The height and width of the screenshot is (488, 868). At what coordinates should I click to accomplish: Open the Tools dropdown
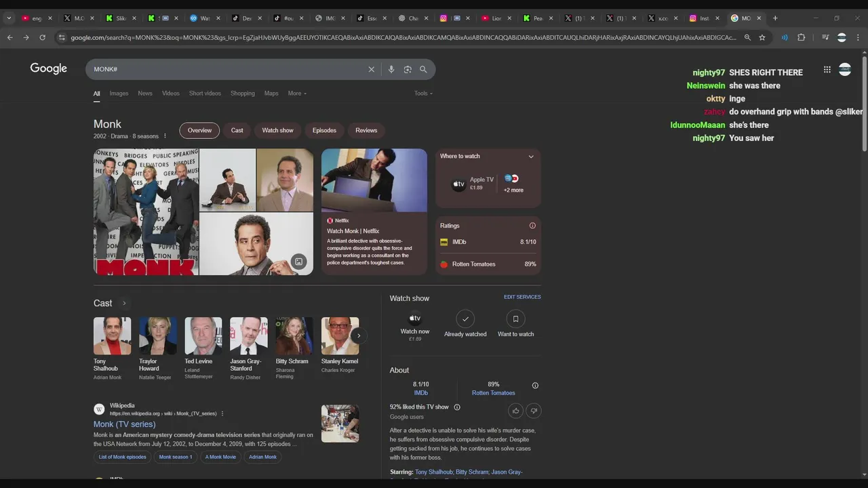point(423,94)
